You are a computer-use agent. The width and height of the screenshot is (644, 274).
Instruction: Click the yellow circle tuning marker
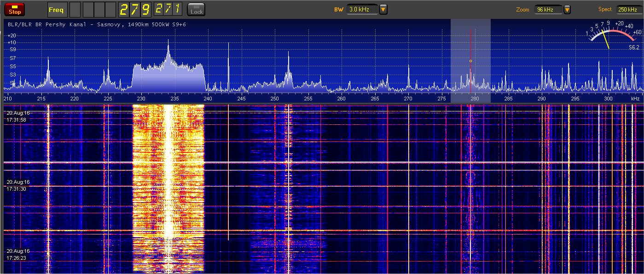[x=470, y=61]
